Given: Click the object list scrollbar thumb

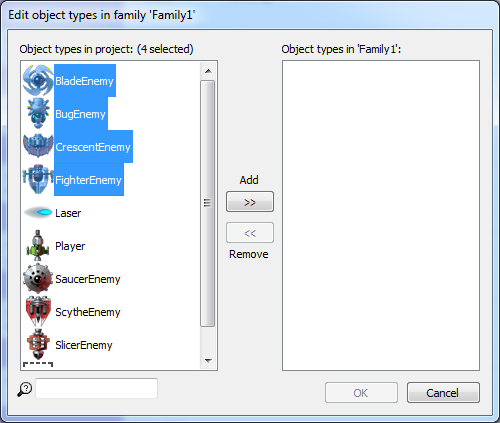Looking at the screenshot, I should tap(207, 203).
